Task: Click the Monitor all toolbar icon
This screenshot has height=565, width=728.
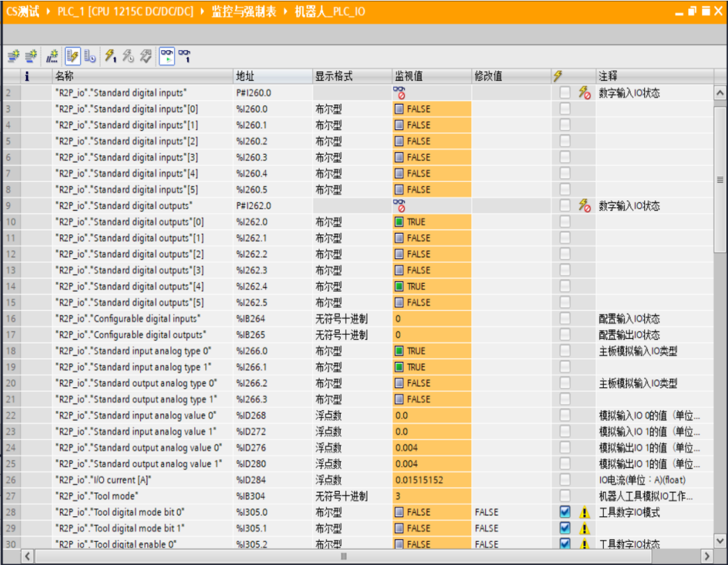Action: (x=167, y=56)
